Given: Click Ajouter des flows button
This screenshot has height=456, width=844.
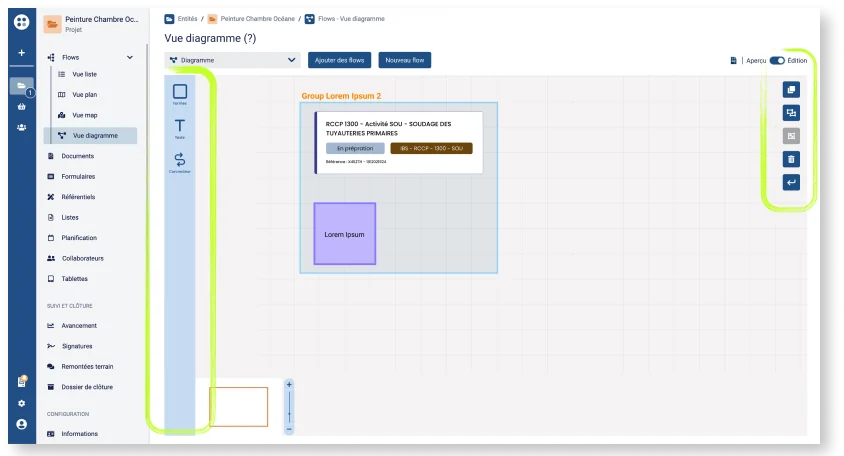Looking at the screenshot, I should pos(340,60).
